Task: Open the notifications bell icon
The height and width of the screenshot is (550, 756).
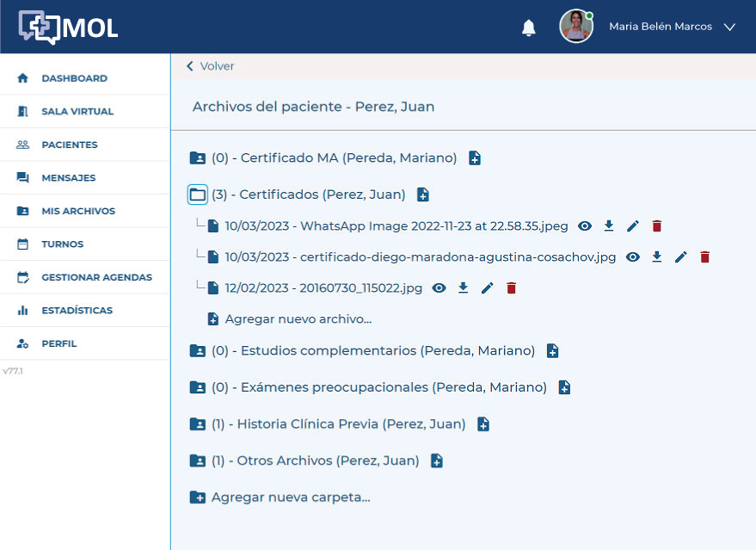Action: click(528, 28)
